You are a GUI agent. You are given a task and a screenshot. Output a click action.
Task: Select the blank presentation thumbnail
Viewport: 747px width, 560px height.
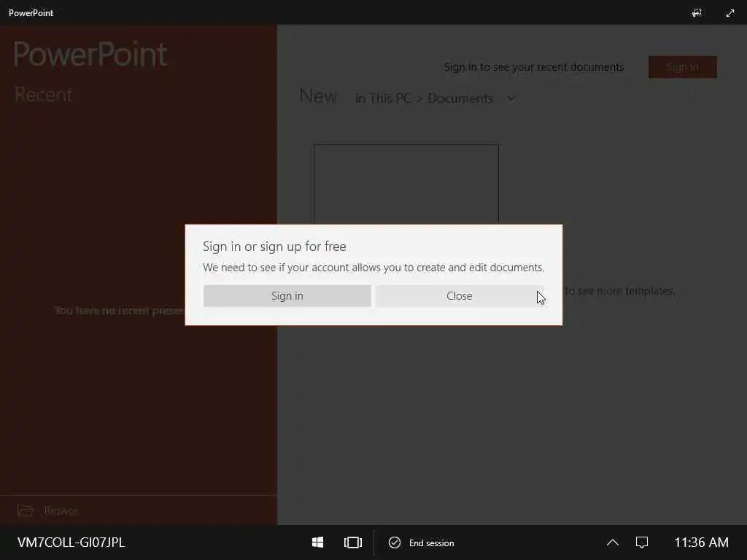point(406,184)
